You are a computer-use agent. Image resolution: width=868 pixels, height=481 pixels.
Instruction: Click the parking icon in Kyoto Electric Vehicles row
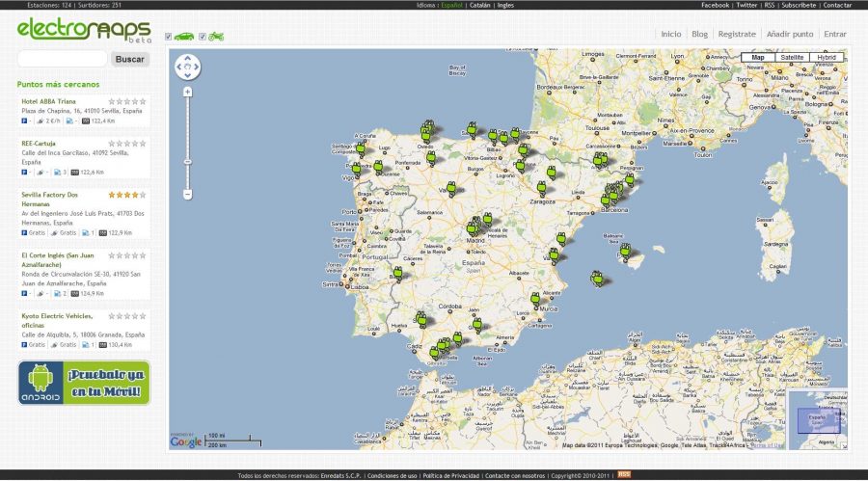pos(24,344)
